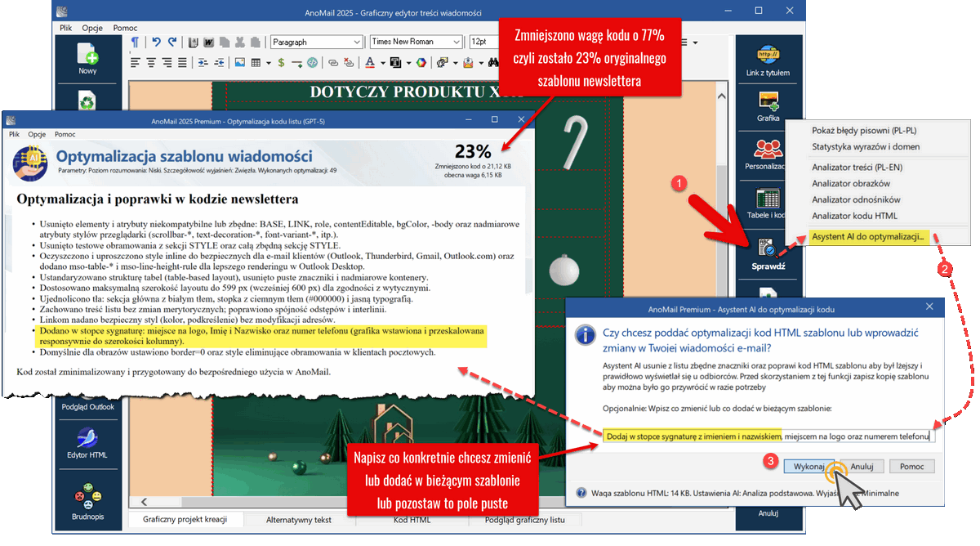Open Pomoc menu in the optimization window
Screen dimensions: 980x546
pyautogui.click(x=65, y=134)
